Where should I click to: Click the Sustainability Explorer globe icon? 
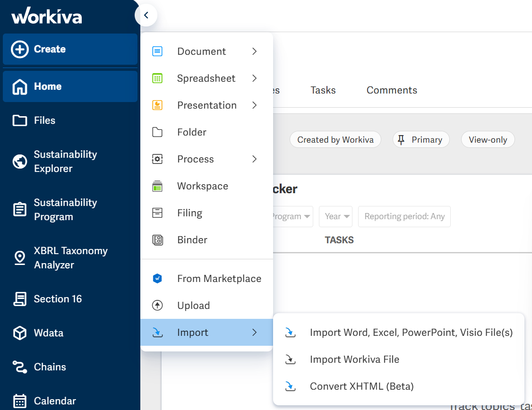(x=20, y=162)
